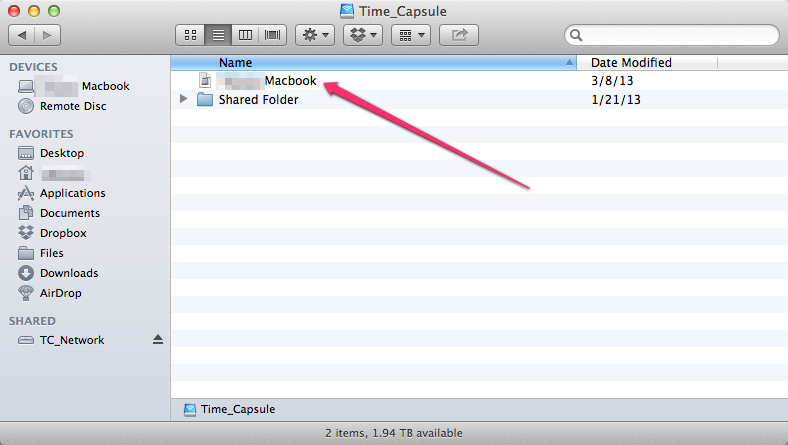This screenshot has width=788, height=445.
Task: Click the magnifying glass search icon
Action: pyautogui.click(x=576, y=35)
